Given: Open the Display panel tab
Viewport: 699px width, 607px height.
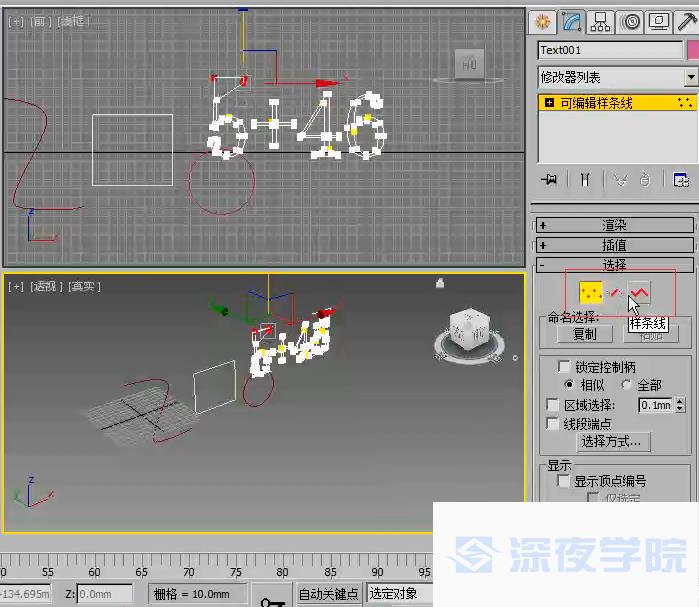Looking at the screenshot, I should point(659,21).
